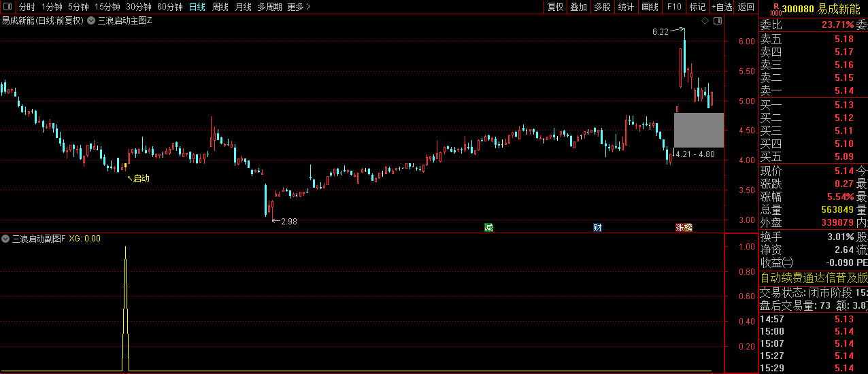Click the green 减 marker icon

[488, 227]
